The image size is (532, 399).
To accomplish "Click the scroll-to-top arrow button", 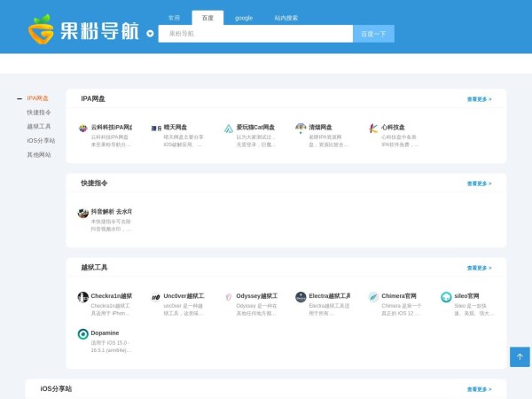I will (x=520, y=356).
